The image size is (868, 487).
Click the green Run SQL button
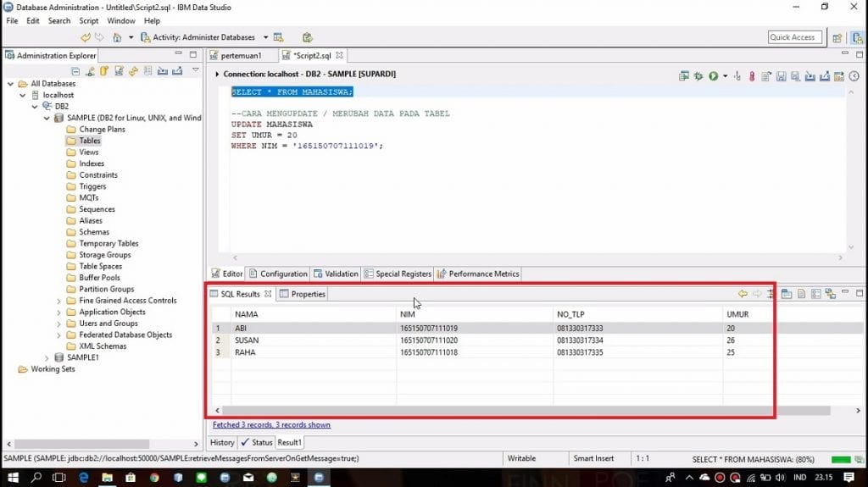click(x=713, y=76)
